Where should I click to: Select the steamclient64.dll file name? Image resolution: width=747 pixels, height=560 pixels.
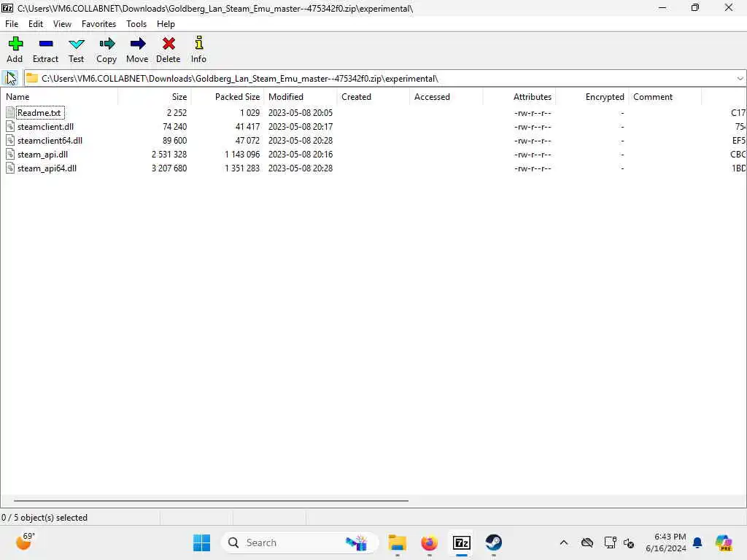[x=50, y=141]
